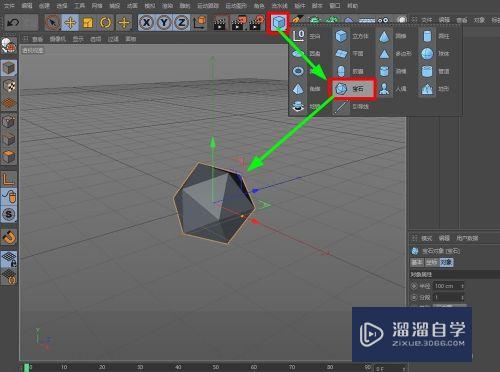
Task: Select the Live Selection arrow tool
Action: point(52,23)
